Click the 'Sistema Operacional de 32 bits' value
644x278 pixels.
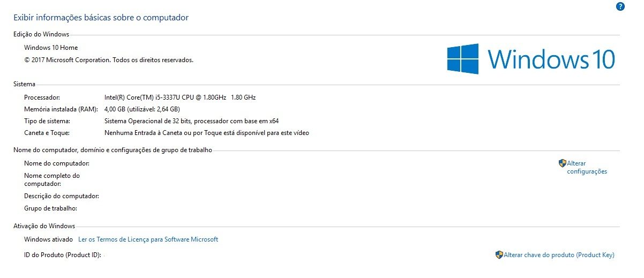[191, 121]
